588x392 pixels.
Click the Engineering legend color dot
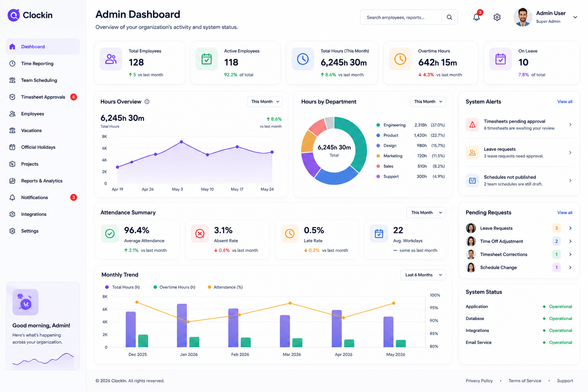(x=378, y=125)
